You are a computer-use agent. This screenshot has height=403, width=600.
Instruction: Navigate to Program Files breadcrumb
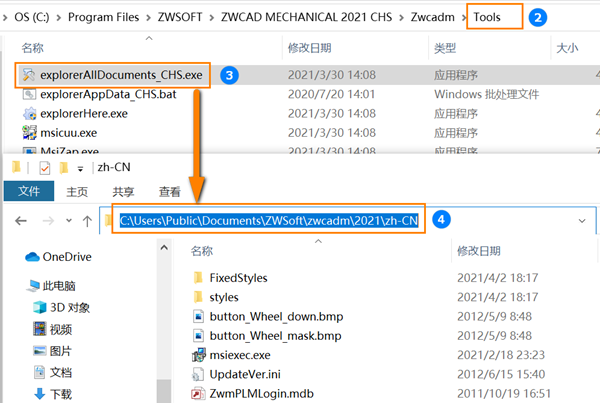(x=103, y=17)
